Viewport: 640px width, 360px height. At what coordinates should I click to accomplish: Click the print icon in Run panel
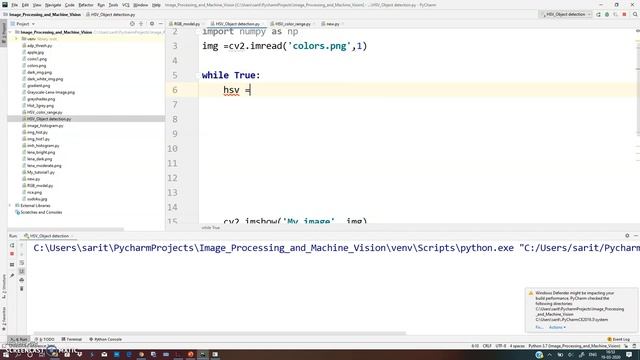(x=22, y=280)
